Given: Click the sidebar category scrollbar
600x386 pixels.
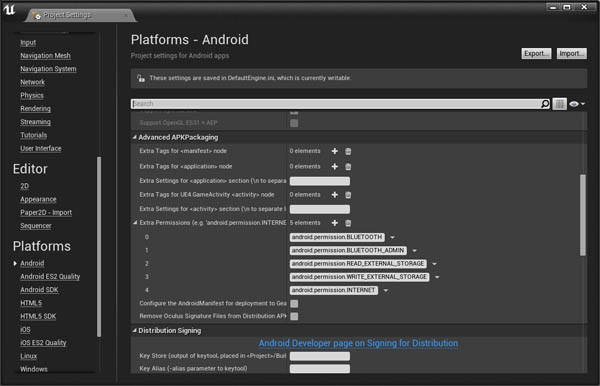Looking at the screenshot, I should click(x=99, y=247).
